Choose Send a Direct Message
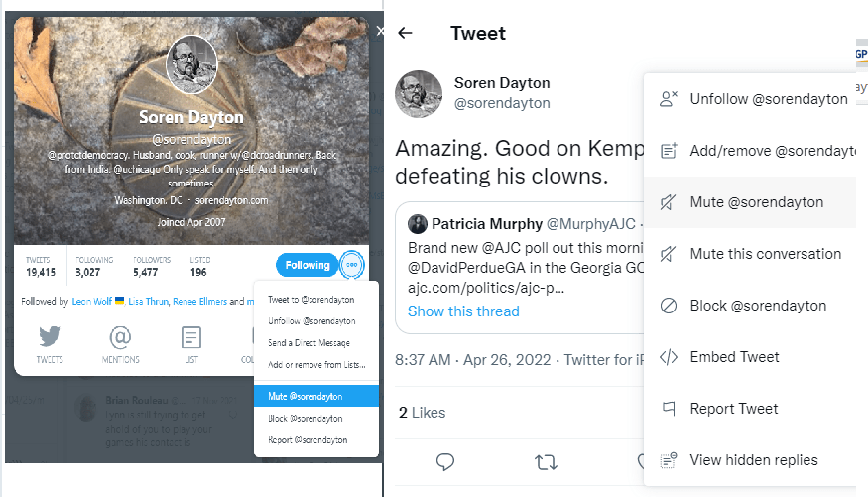The height and width of the screenshot is (497, 868). [x=308, y=343]
